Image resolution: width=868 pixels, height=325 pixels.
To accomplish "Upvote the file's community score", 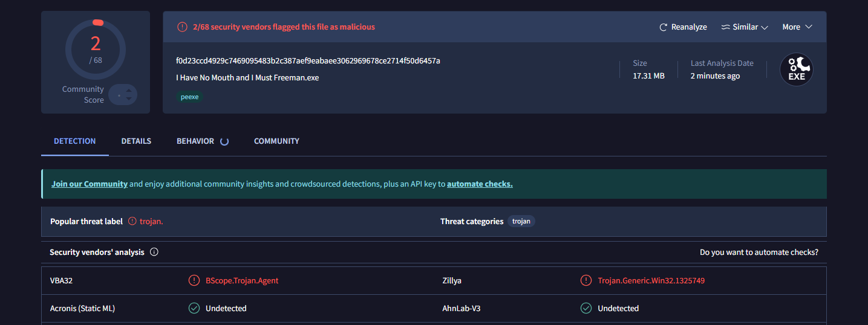I will point(129,91).
